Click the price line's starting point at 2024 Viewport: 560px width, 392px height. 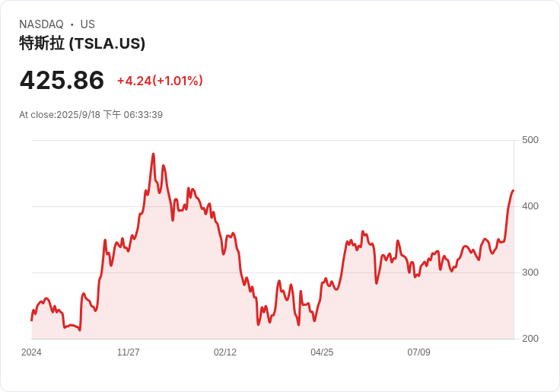pos(32,320)
